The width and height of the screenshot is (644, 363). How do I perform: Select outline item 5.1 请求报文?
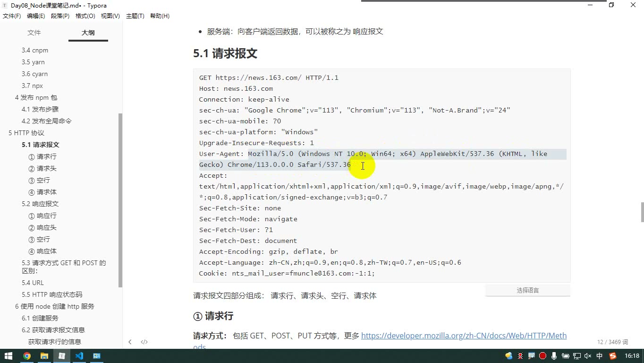pyautogui.click(x=41, y=145)
